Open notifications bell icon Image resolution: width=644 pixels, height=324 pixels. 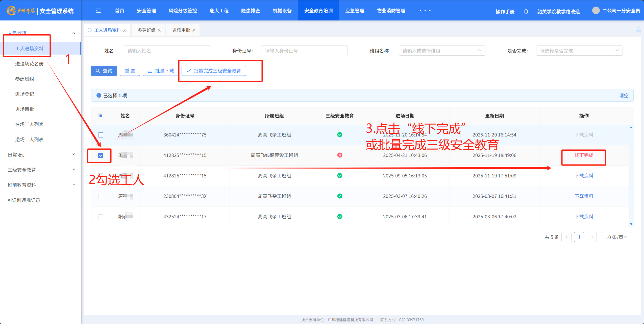pos(526,11)
